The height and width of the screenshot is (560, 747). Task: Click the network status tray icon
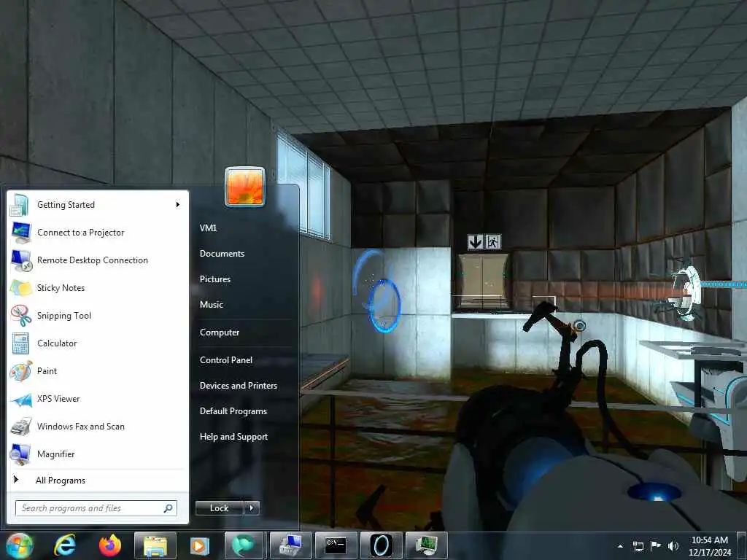[638, 546]
